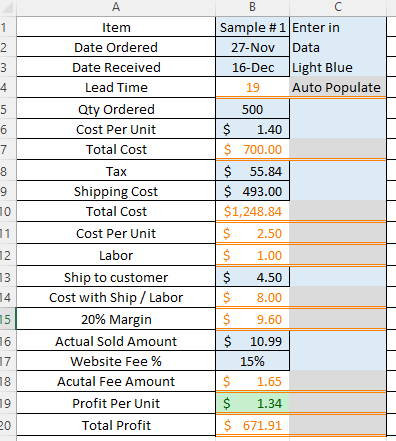Click the green Profit Per Unit cell
396x441 pixels.
252,403
